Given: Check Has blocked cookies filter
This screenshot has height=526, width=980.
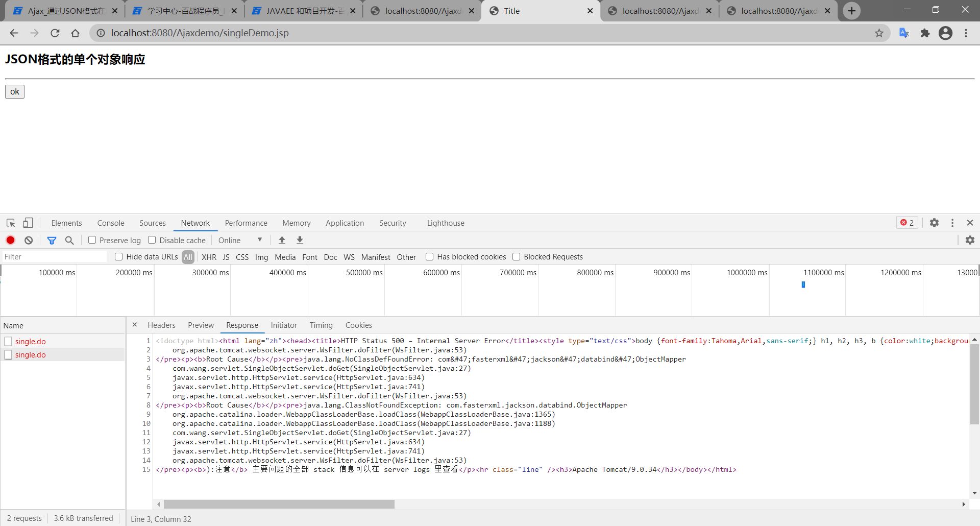Looking at the screenshot, I should click(430, 257).
